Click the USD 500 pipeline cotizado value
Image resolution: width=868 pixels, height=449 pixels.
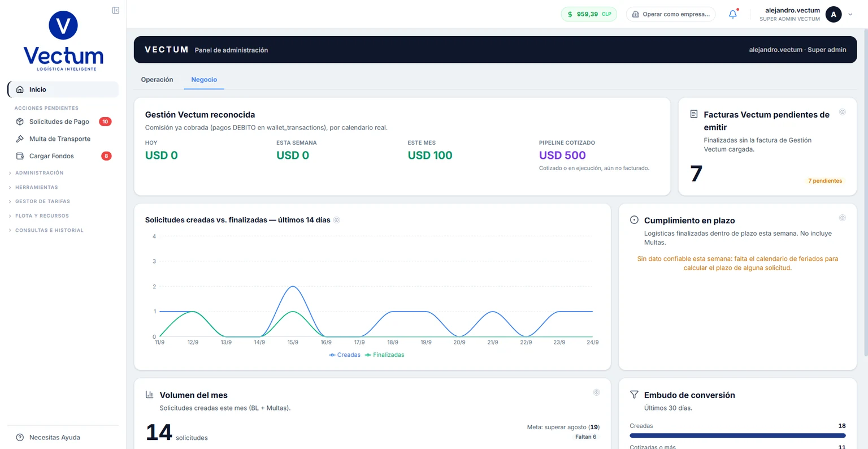tap(562, 156)
